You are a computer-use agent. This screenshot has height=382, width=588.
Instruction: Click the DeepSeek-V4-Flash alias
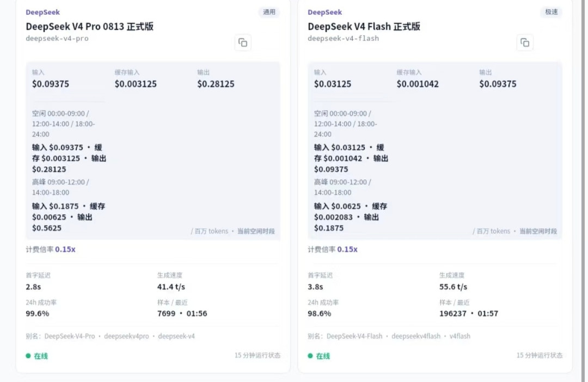click(x=354, y=336)
